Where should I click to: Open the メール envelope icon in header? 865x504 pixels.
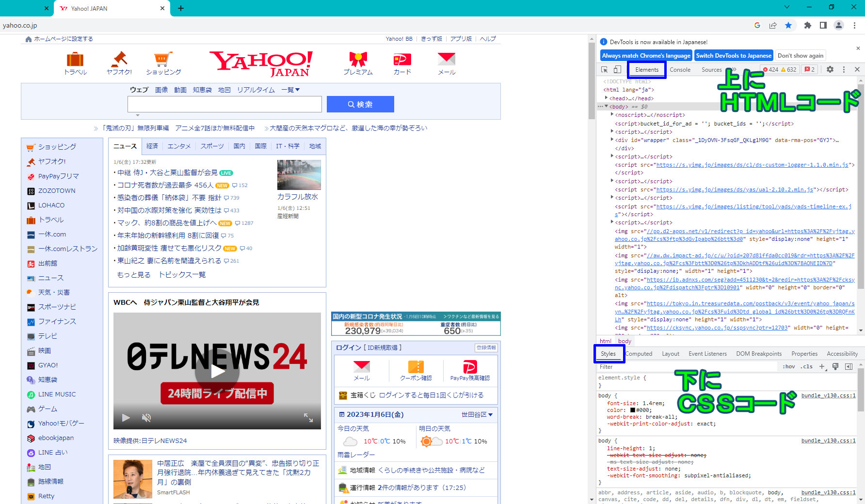(x=447, y=59)
